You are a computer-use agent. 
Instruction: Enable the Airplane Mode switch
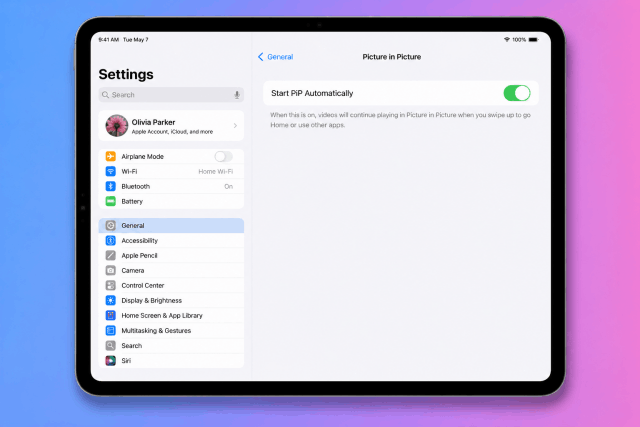pyautogui.click(x=224, y=156)
